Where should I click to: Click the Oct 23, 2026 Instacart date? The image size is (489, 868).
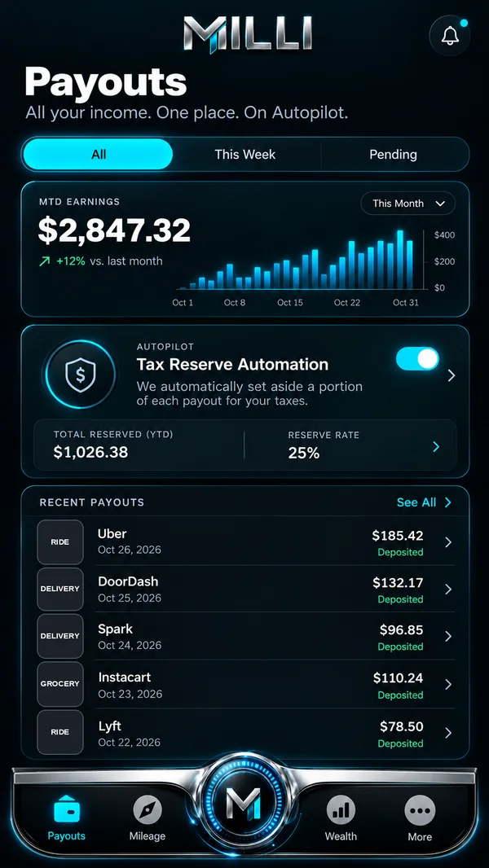(130, 694)
